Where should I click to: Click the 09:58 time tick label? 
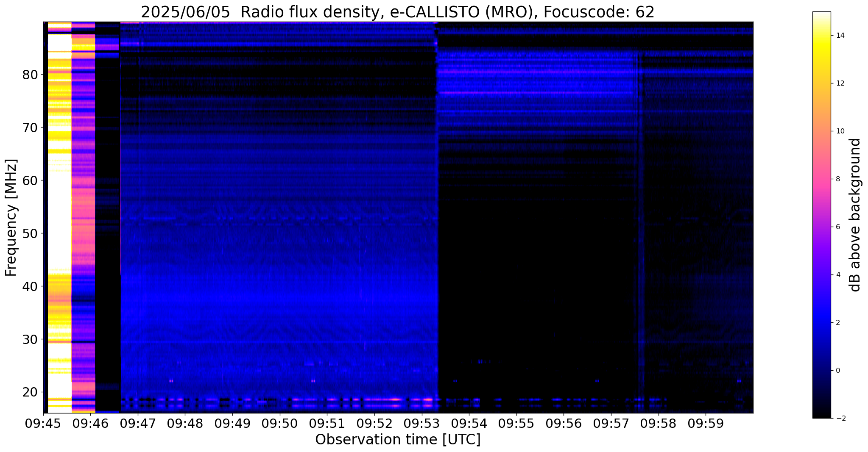pos(658,423)
